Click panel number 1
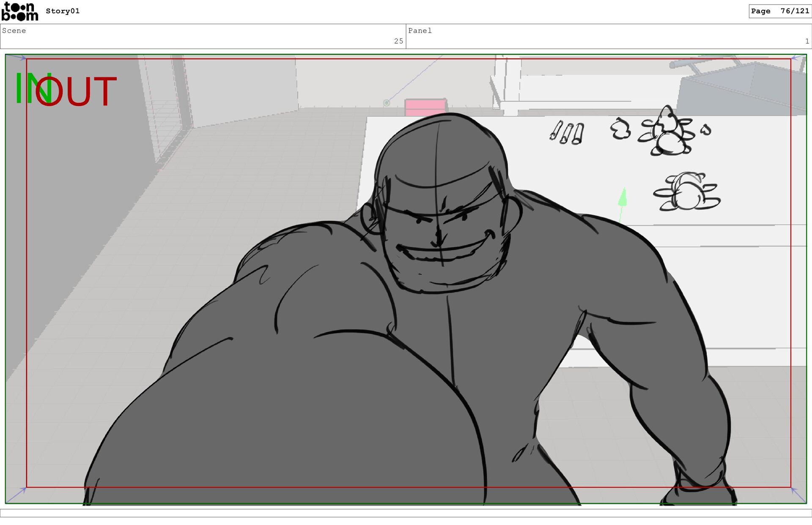Viewport: 812px width, 525px height. tap(807, 41)
